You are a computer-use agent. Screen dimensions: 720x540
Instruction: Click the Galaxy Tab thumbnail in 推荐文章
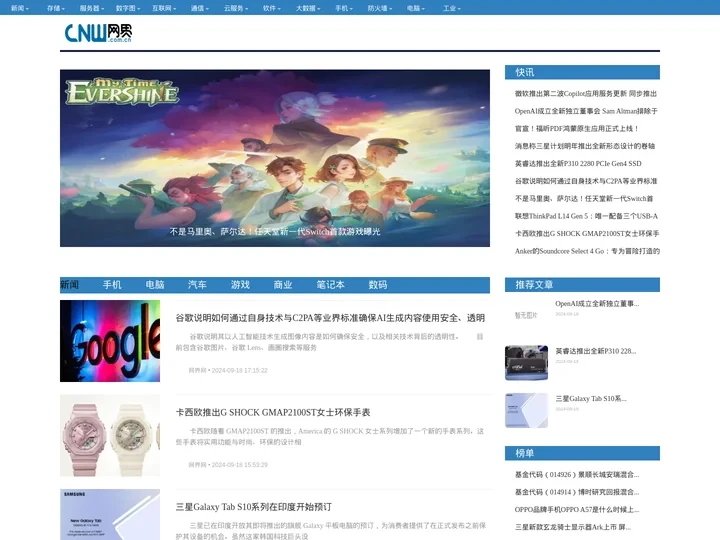tap(526, 410)
